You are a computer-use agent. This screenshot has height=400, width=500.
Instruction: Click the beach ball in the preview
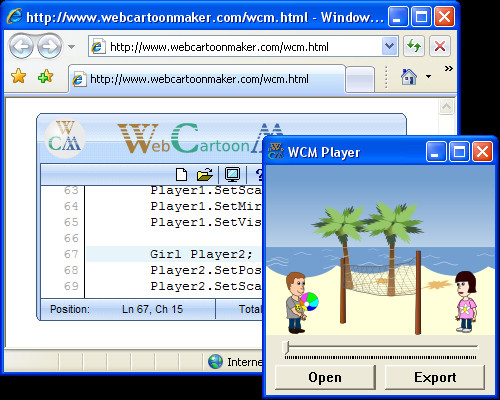309,301
